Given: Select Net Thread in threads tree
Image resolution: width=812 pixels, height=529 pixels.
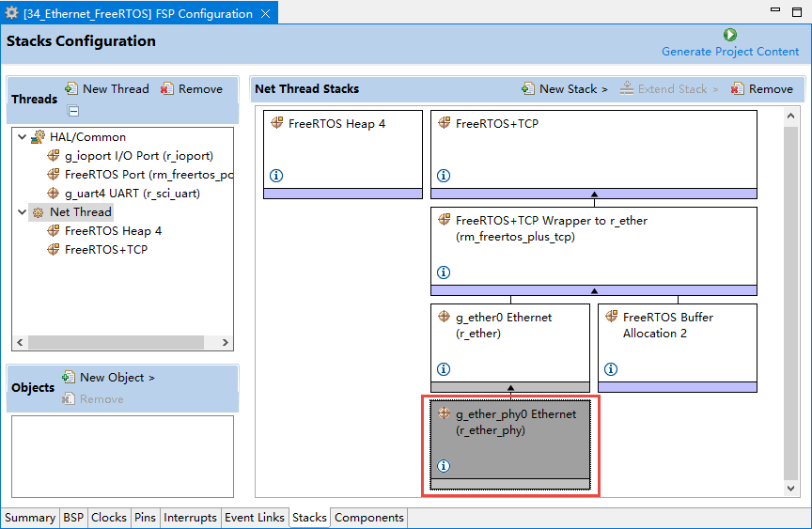Looking at the screenshot, I should click(81, 212).
